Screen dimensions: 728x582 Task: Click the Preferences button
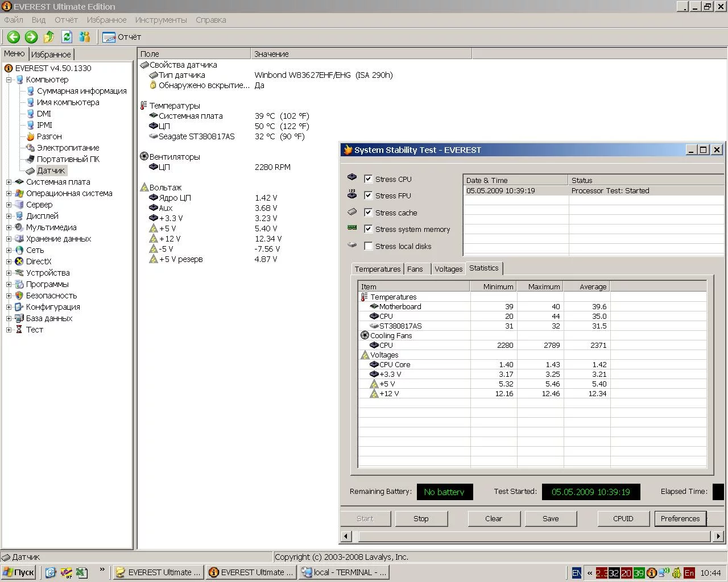coord(680,518)
